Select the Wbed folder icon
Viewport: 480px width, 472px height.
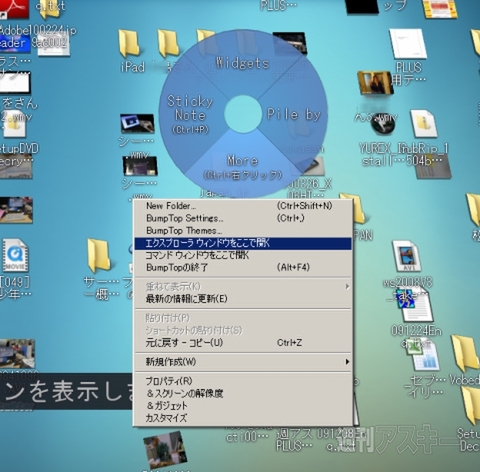point(465,354)
